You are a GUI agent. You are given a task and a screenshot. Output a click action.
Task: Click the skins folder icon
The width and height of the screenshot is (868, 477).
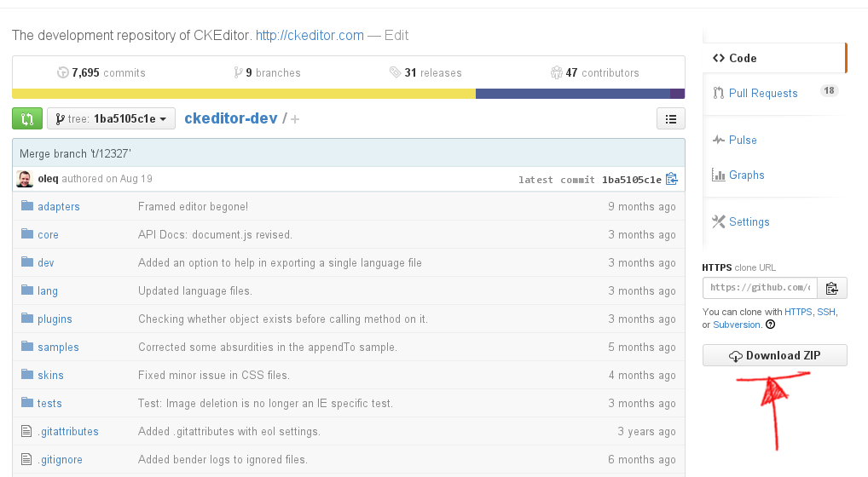pyautogui.click(x=27, y=374)
